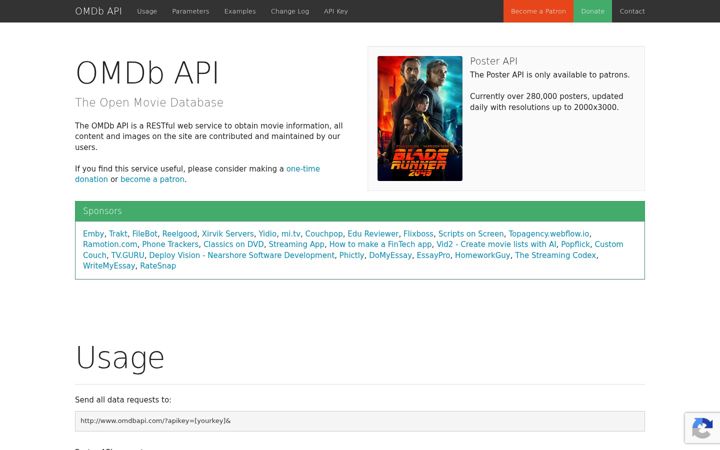Open the Reelgood sponsor link
The width and height of the screenshot is (720, 450).
tap(180, 234)
